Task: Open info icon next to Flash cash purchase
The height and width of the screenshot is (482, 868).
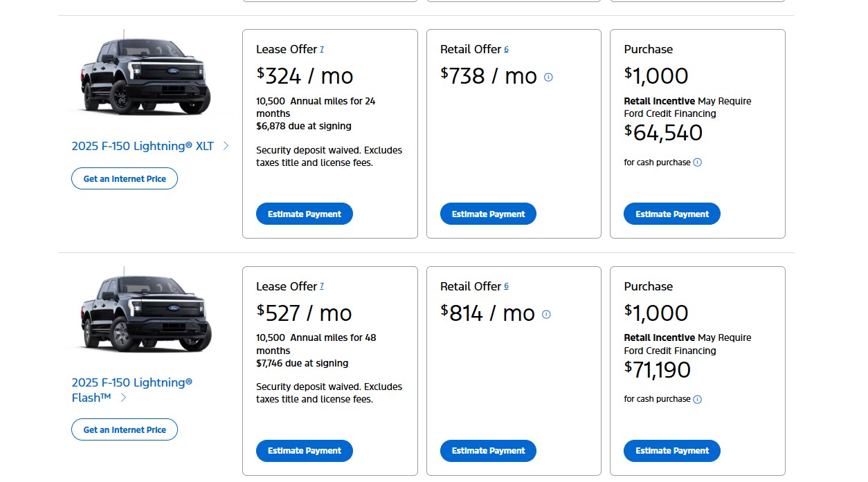Action: (x=697, y=399)
